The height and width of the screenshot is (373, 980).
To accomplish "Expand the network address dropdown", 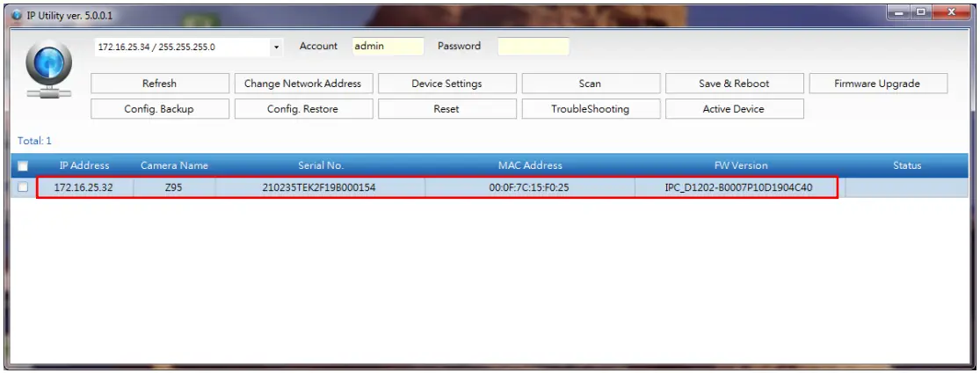I will coord(276,47).
